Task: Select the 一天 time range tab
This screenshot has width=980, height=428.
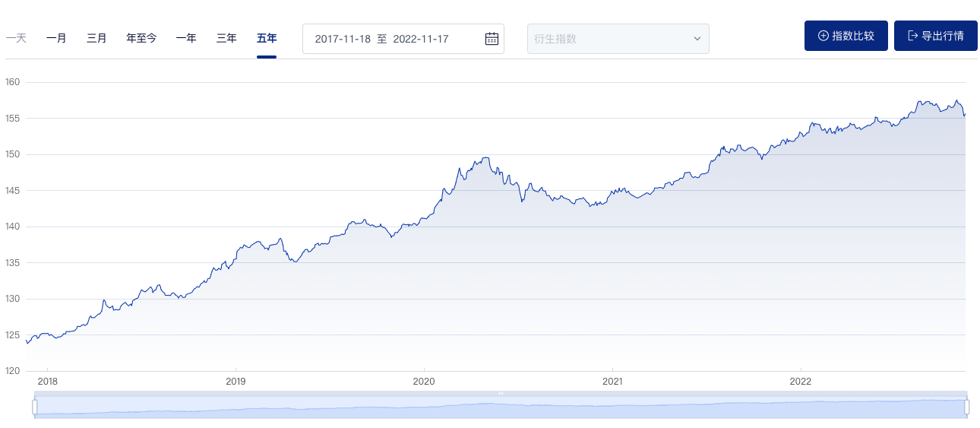Action: click(16, 38)
